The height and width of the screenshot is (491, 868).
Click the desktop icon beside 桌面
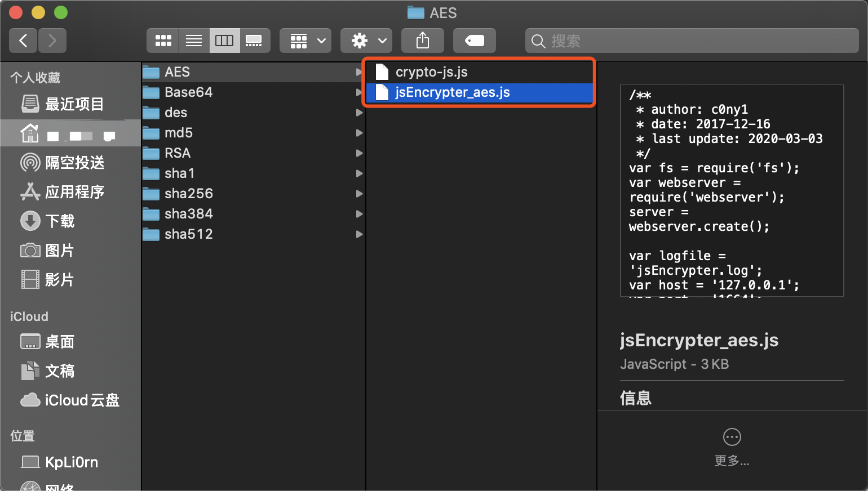point(30,342)
